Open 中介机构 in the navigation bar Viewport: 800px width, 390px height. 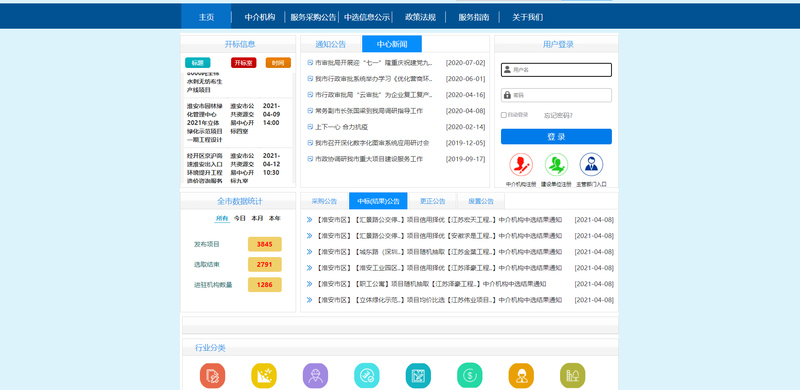click(260, 17)
